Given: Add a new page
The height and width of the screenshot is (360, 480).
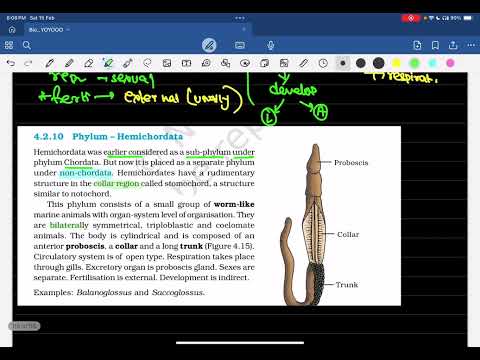Looking at the screenshot, I should click(417, 45).
